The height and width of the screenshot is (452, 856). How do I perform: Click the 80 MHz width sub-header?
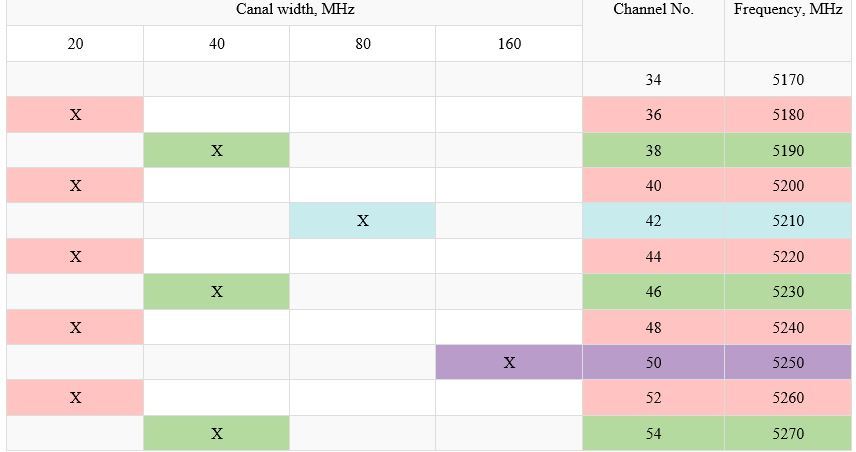click(363, 44)
